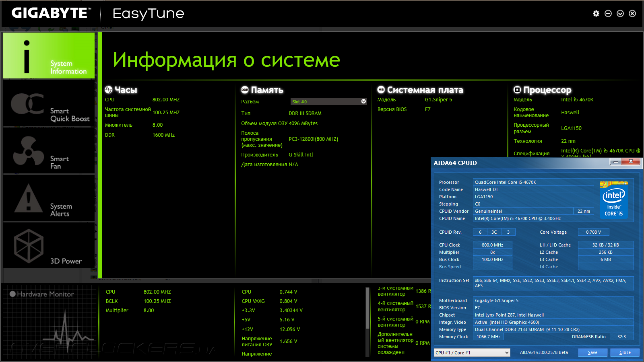644x362 pixels.
Task: Click the CPU VAXG '0.804 V' reading
Action: (x=288, y=301)
